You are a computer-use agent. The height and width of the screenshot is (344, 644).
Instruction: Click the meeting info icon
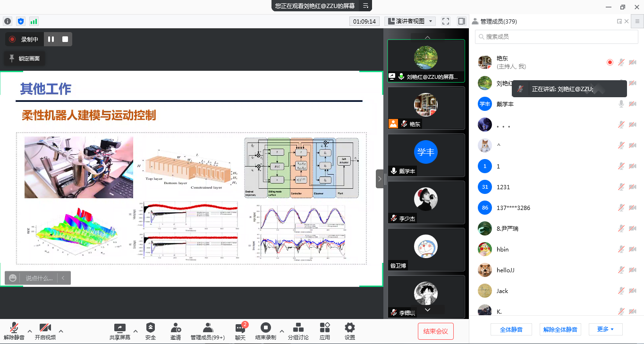pyautogui.click(x=7, y=21)
